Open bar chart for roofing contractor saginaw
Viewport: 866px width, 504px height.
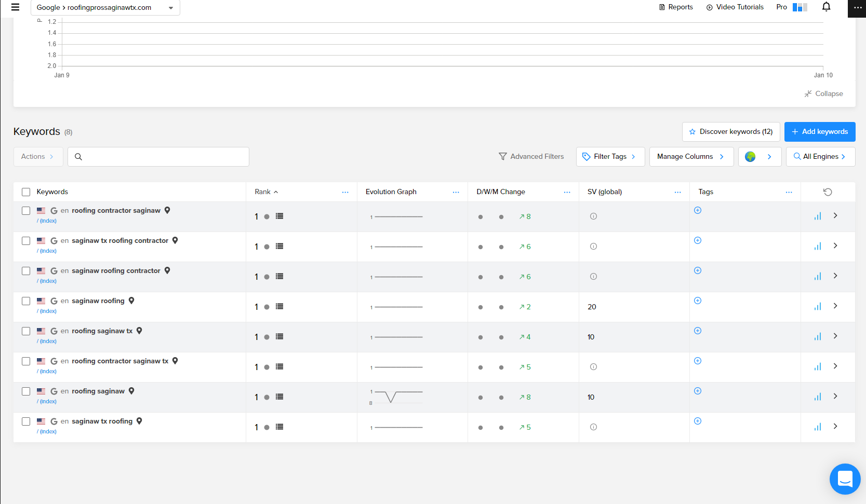tap(818, 216)
